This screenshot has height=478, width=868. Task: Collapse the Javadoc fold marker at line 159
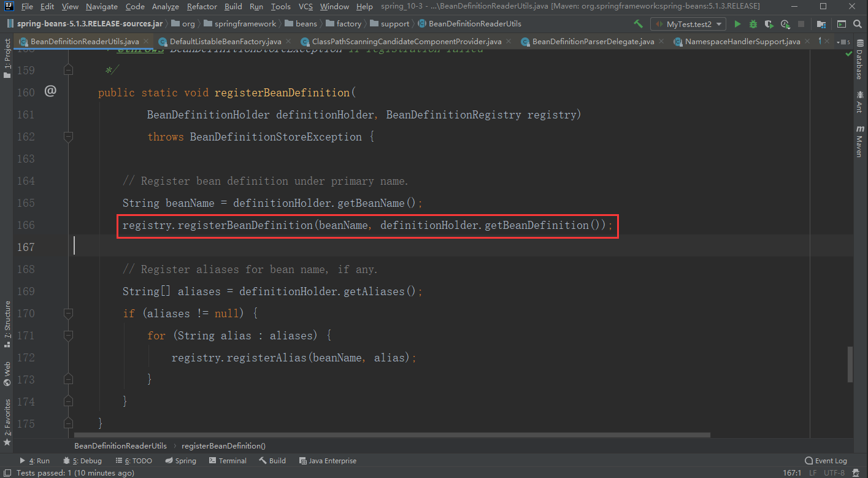click(68, 70)
